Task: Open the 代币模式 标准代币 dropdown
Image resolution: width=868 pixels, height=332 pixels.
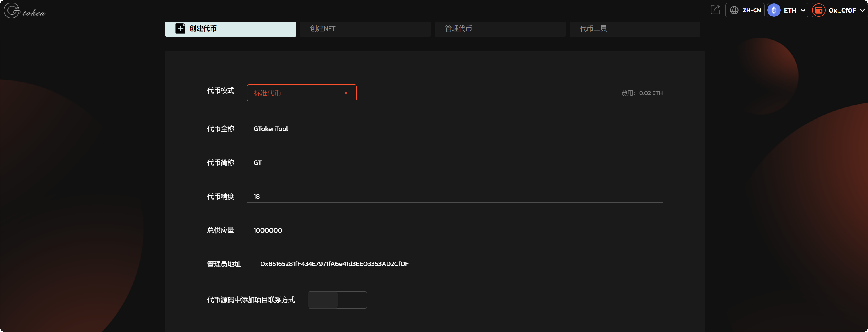Action: click(x=301, y=93)
